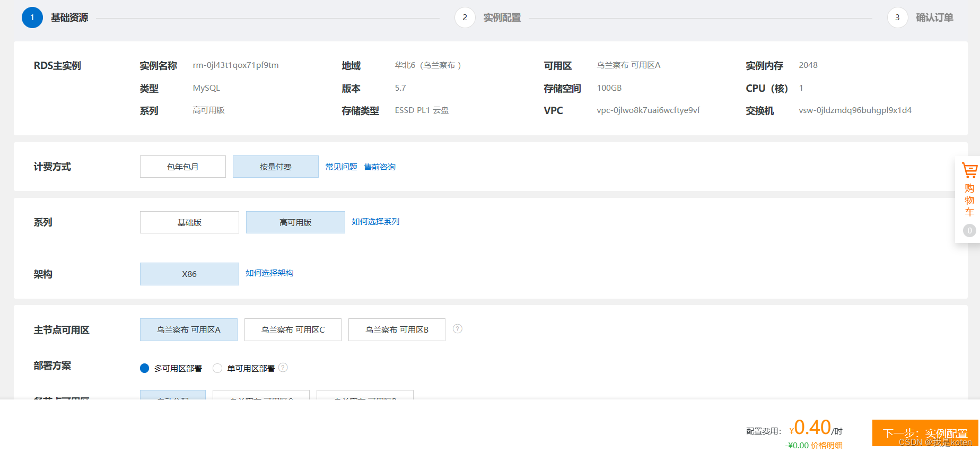Open 售前咨询 link
This screenshot has height=452, width=980.
[x=380, y=167]
